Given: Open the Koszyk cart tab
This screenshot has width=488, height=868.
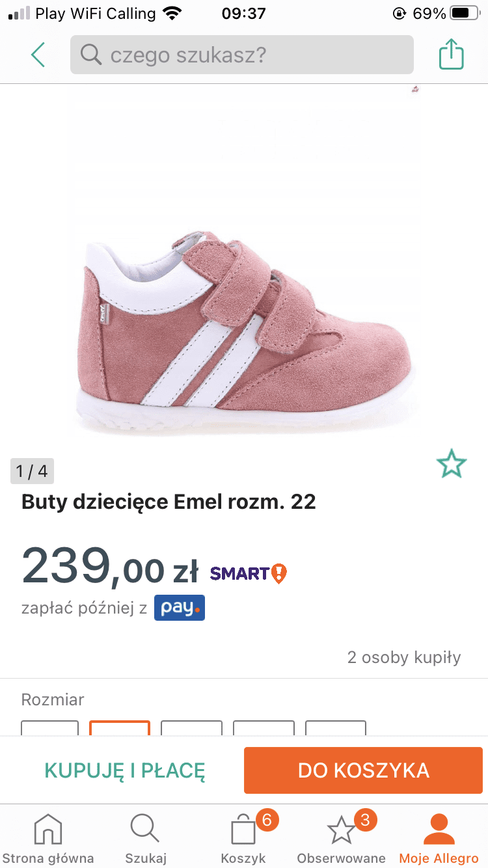Looking at the screenshot, I should 243,839.
